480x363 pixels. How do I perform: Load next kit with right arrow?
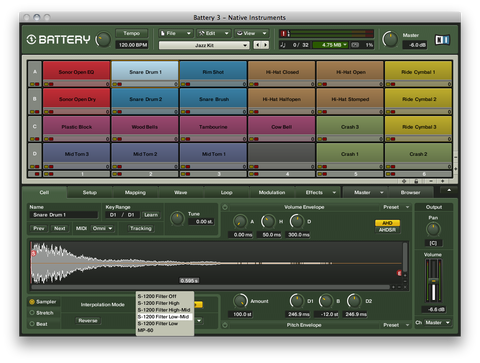[x=265, y=45]
